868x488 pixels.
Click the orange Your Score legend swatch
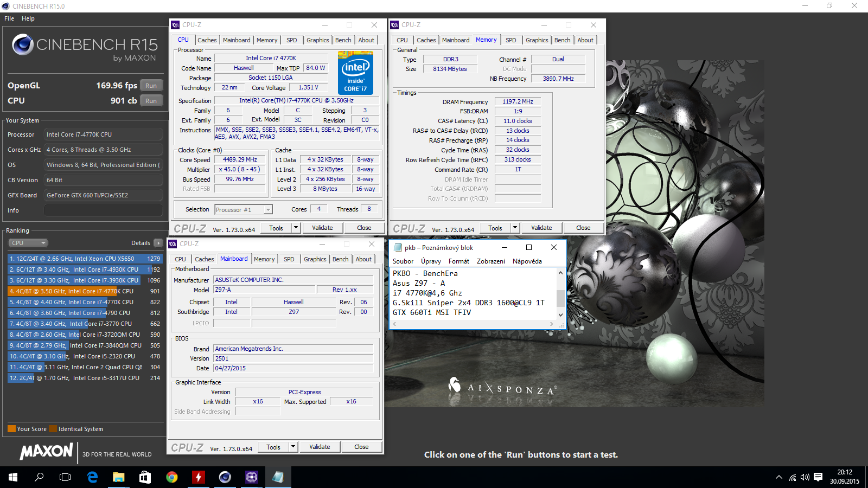point(11,429)
